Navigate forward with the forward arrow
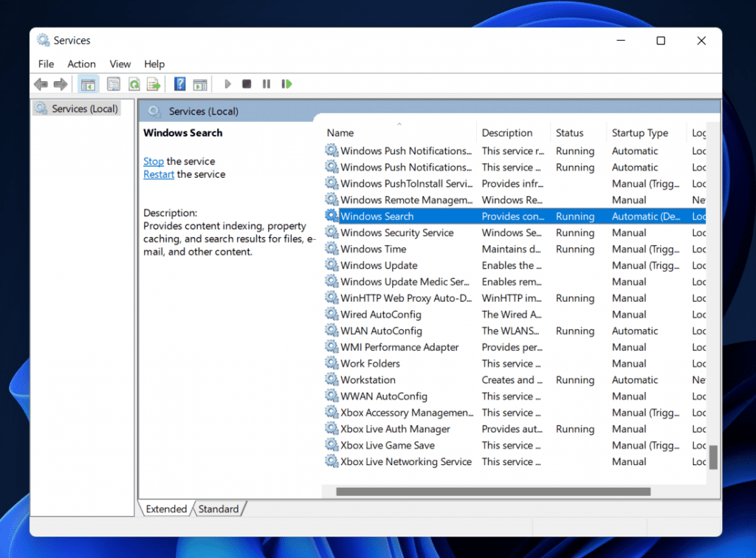Viewport: 756px width, 558px height. [61, 83]
